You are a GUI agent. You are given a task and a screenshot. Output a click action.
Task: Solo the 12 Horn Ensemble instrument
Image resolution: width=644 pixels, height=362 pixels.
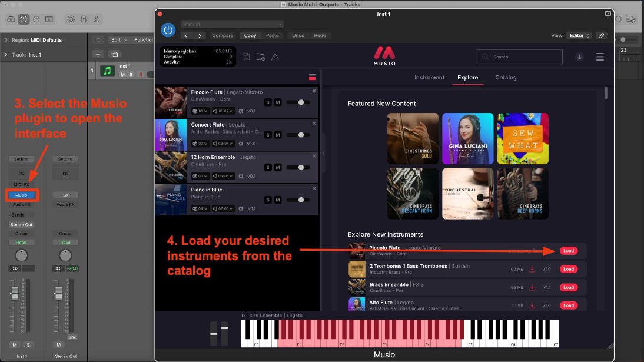pyautogui.click(x=268, y=167)
